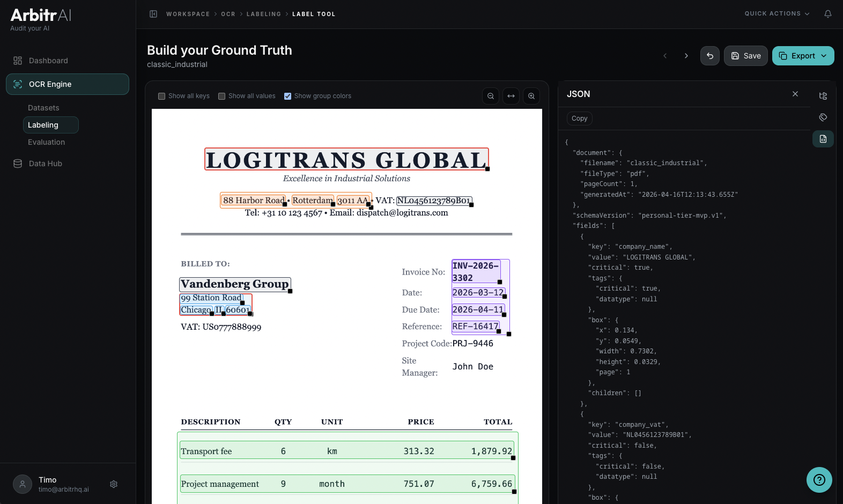
Task: Click Labeling breadcrumb link
Action: point(264,14)
